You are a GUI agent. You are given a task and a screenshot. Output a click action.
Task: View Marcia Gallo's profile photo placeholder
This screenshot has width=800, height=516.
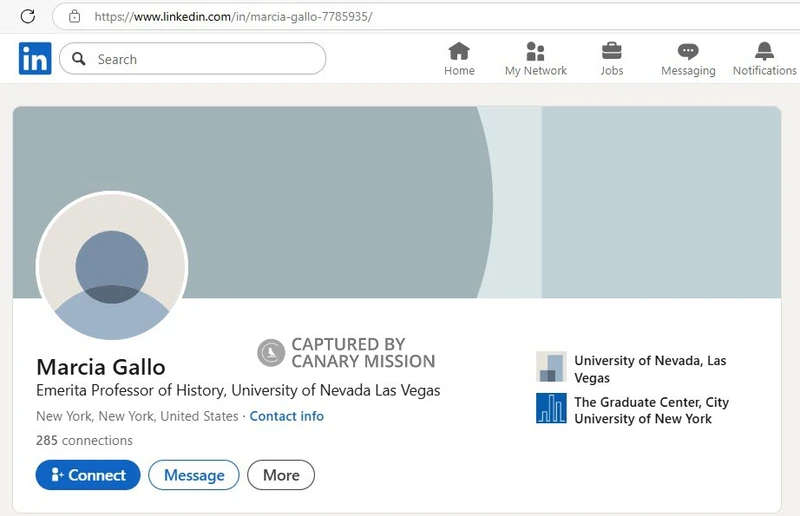pyautogui.click(x=112, y=266)
